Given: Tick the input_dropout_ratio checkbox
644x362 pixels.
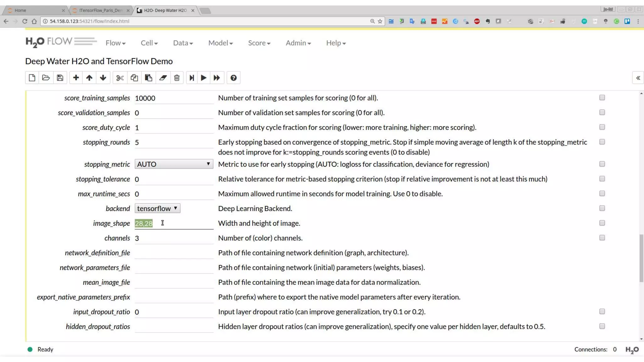Looking at the screenshot, I should coord(602,311).
